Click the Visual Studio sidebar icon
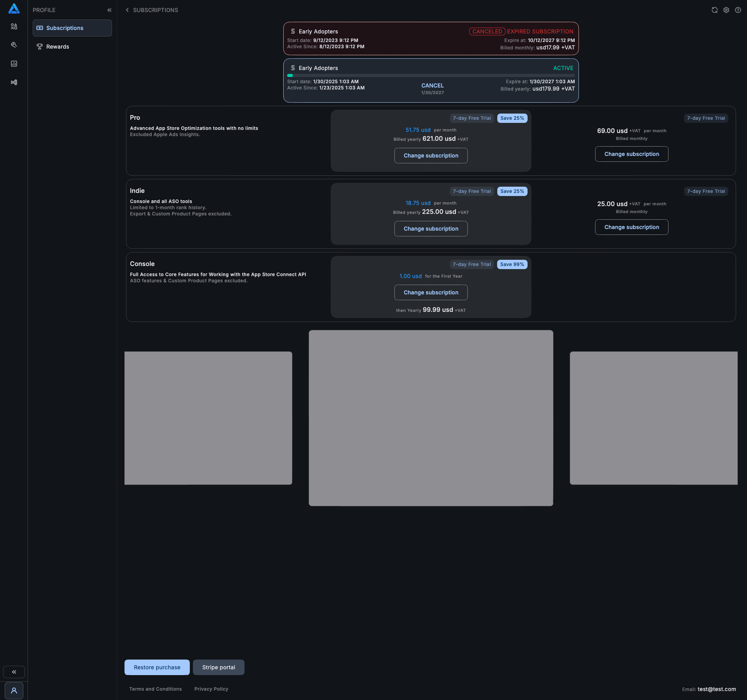The height and width of the screenshot is (700, 747). click(14, 82)
